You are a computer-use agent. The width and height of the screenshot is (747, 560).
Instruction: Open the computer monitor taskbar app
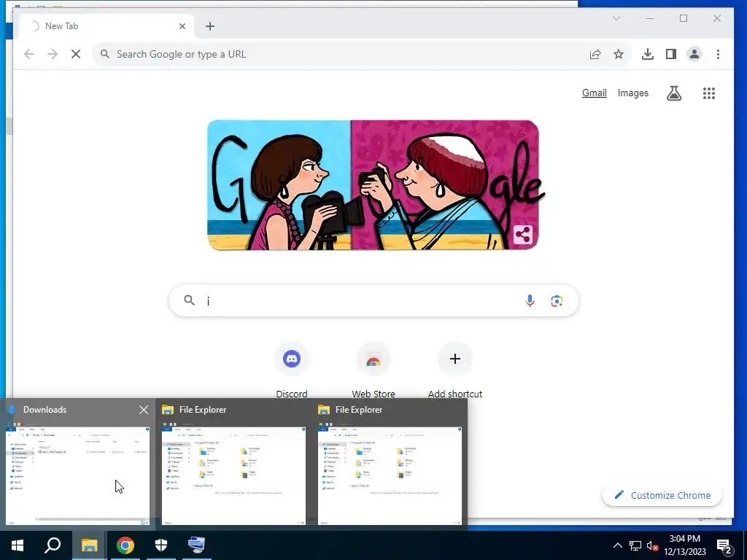(197, 545)
